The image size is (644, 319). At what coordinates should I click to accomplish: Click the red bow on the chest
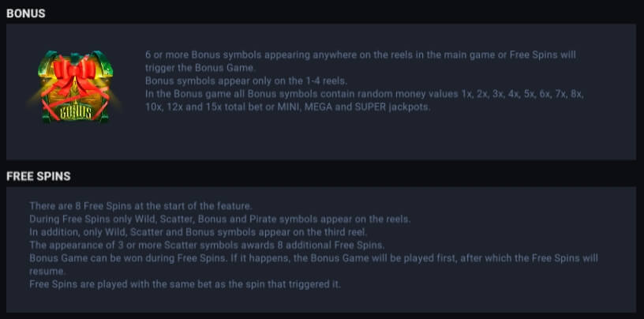[x=75, y=74]
